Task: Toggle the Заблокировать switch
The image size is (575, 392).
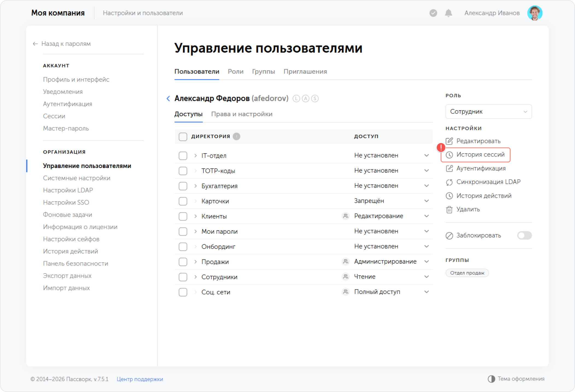Action: coord(524,235)
